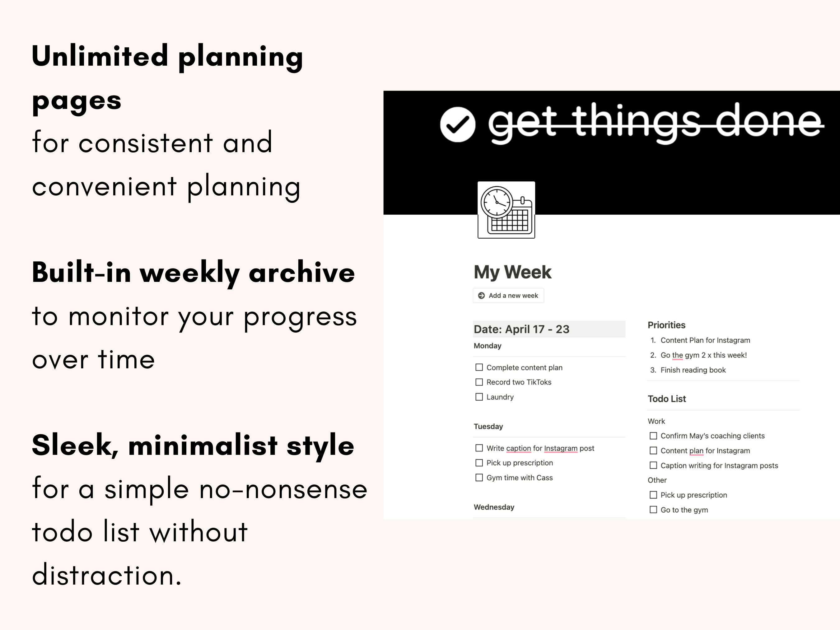Check Gym time with Cass box

point(479,478)
